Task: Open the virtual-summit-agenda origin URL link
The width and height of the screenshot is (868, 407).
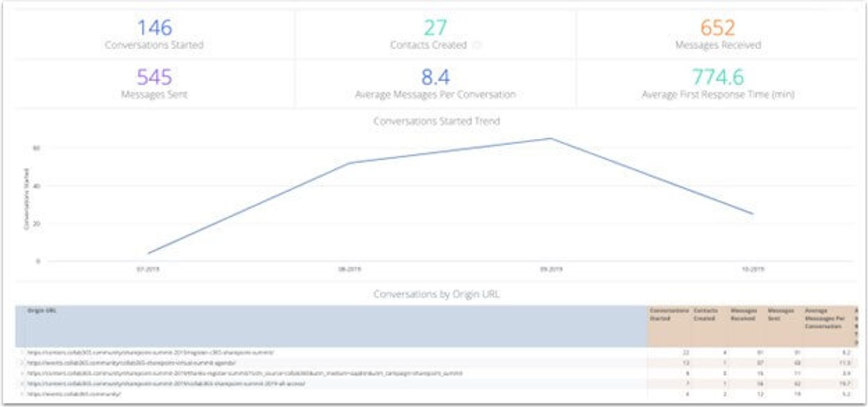Action: click(131, 363)
